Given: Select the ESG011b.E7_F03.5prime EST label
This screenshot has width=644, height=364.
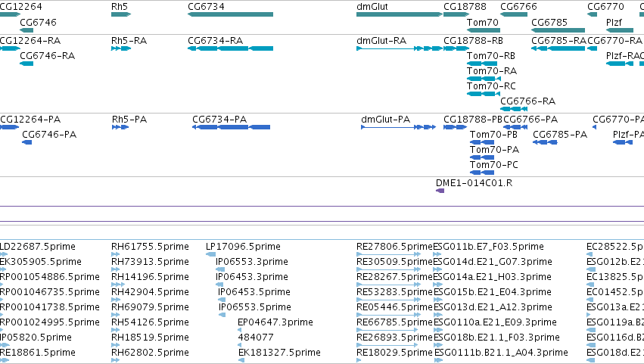Looking at the screenshot, I should point(488,247).
